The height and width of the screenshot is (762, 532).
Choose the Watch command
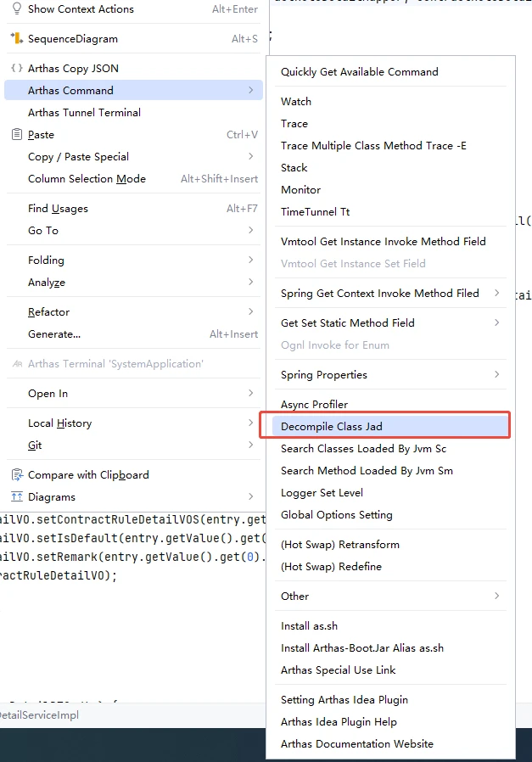point(296,102)
